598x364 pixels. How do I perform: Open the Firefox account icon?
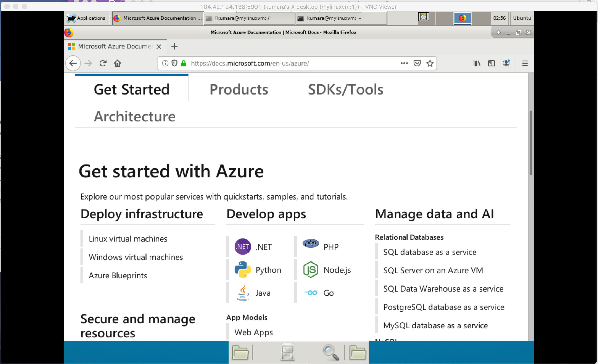tap(506, 63)
